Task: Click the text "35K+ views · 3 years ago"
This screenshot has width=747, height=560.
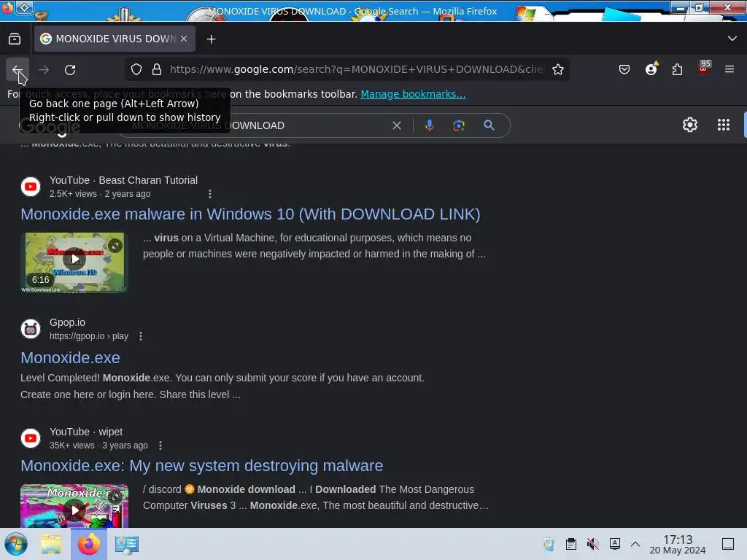Action: point(98,446)
